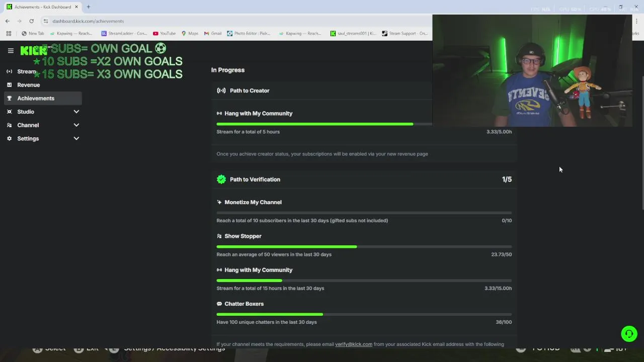Expand the Channel sidebar chevron
The height and width of the screenshot is (362, 644).
click(76, 125)
